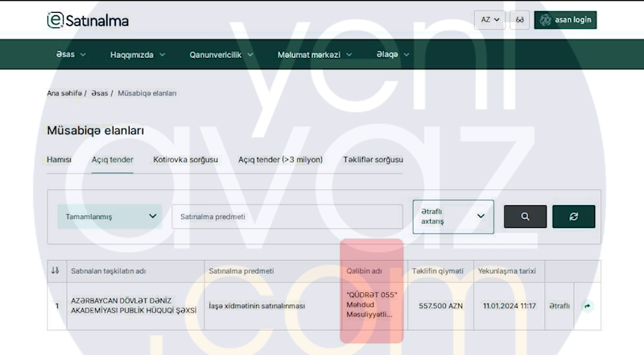Switch to the Hamısı tab
The height and width of the screenshot is (355, 644).
point(59,159)
